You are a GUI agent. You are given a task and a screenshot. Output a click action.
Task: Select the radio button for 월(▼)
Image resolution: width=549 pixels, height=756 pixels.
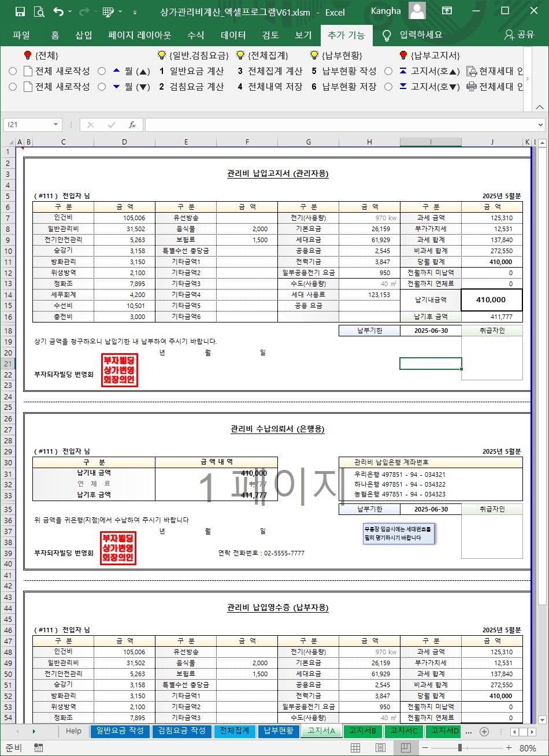click(x=102, y=87)
